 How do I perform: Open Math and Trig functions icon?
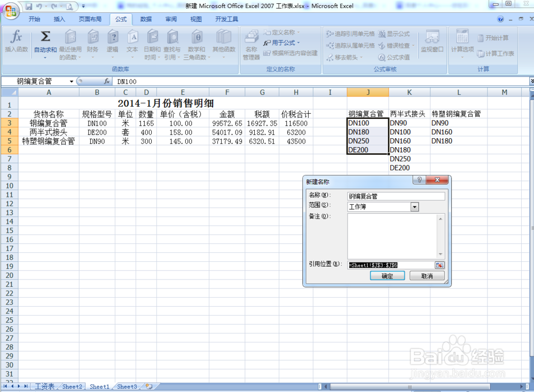coord(197,37)
